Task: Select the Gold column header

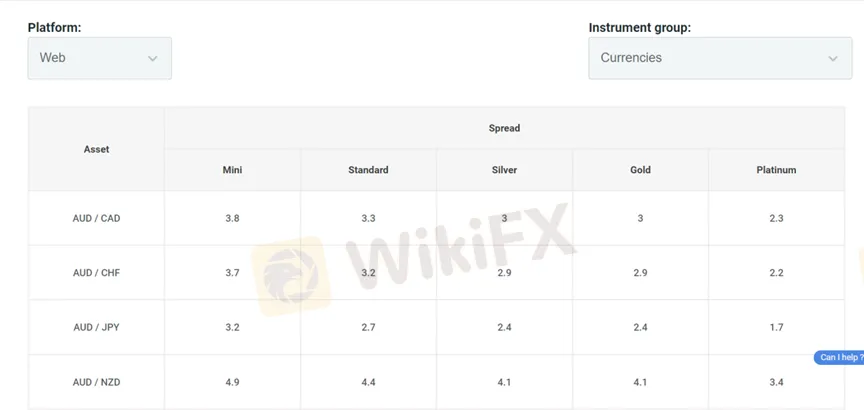Action: 640,170
